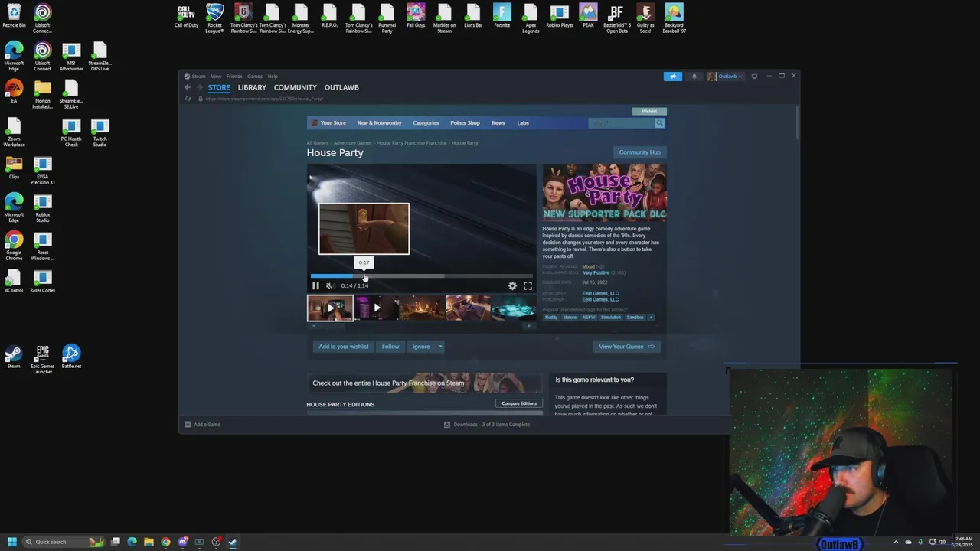Screen dimensions: 980x551
Task: Open Very Positive reviews link
Action: [x=596, y=272]
